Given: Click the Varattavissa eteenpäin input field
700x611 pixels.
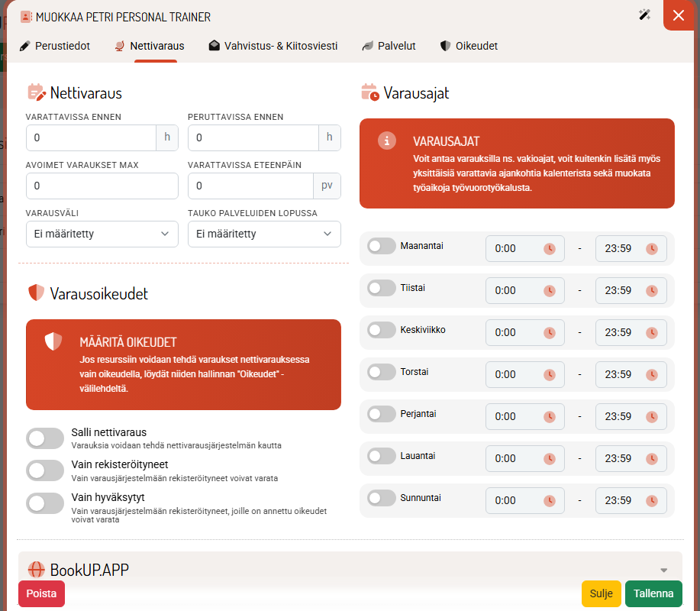Looking at the screenshot, I should click(x=250, y=186).
